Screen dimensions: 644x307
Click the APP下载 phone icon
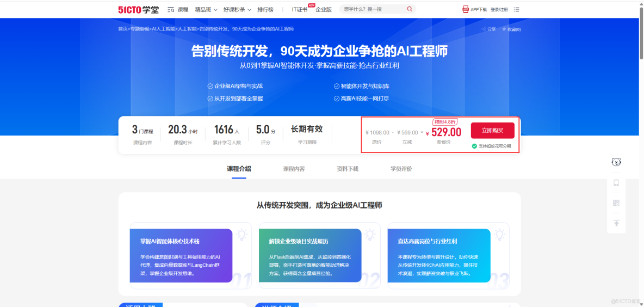click(x=466, y=9)
